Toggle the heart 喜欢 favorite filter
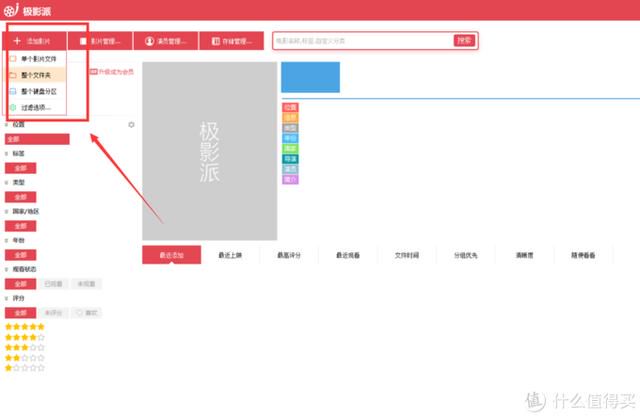This screenshot has width=640, height=417. (87, 313)
